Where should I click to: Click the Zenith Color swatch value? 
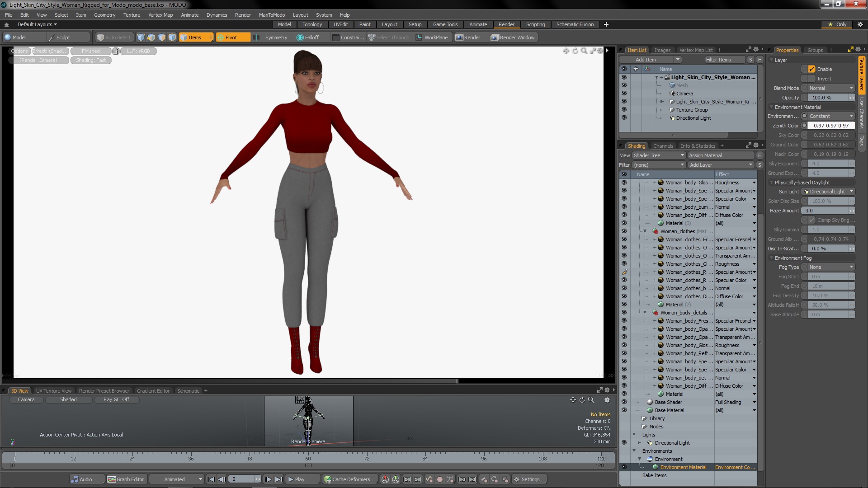[x=830, y=126]
